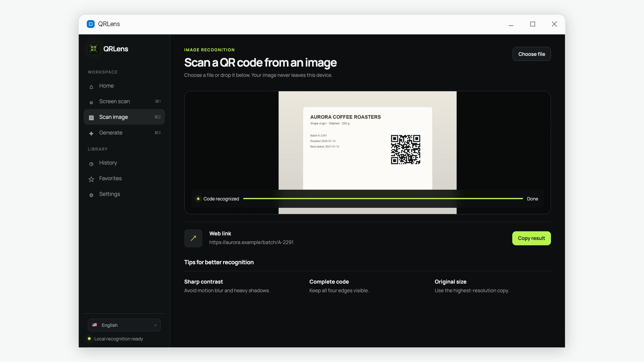Click the green recognition progress bar

click(x=383, y=199)
